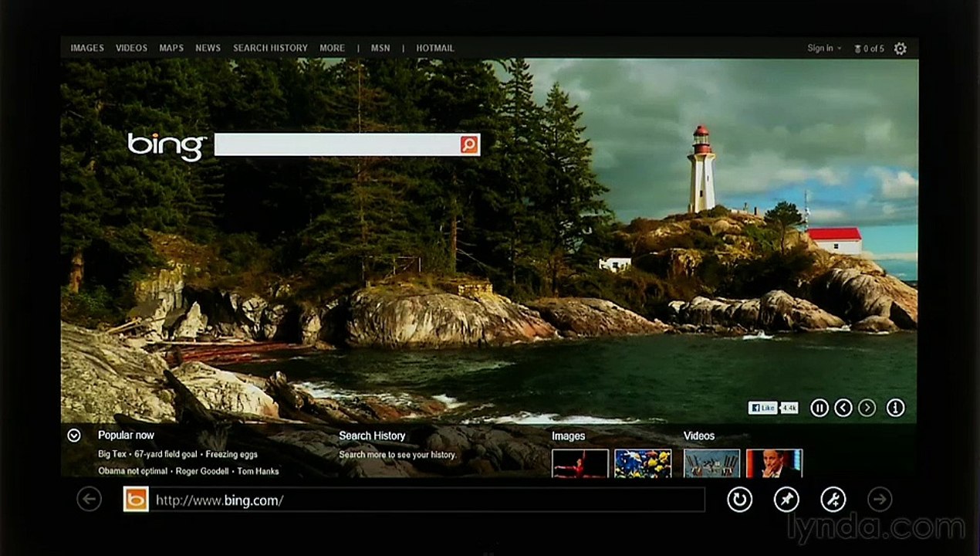
Task: Open Search History in the top bar
Action: 270,48
